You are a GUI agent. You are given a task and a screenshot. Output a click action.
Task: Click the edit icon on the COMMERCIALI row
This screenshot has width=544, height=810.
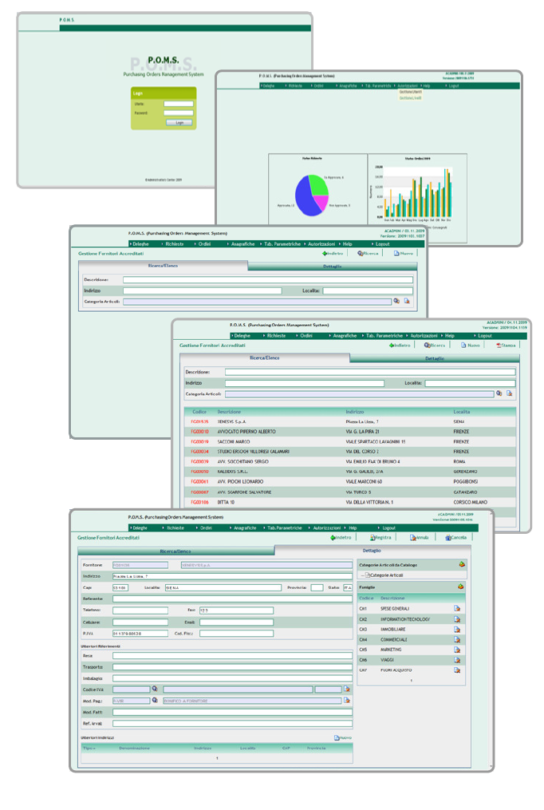coord(457,640)
